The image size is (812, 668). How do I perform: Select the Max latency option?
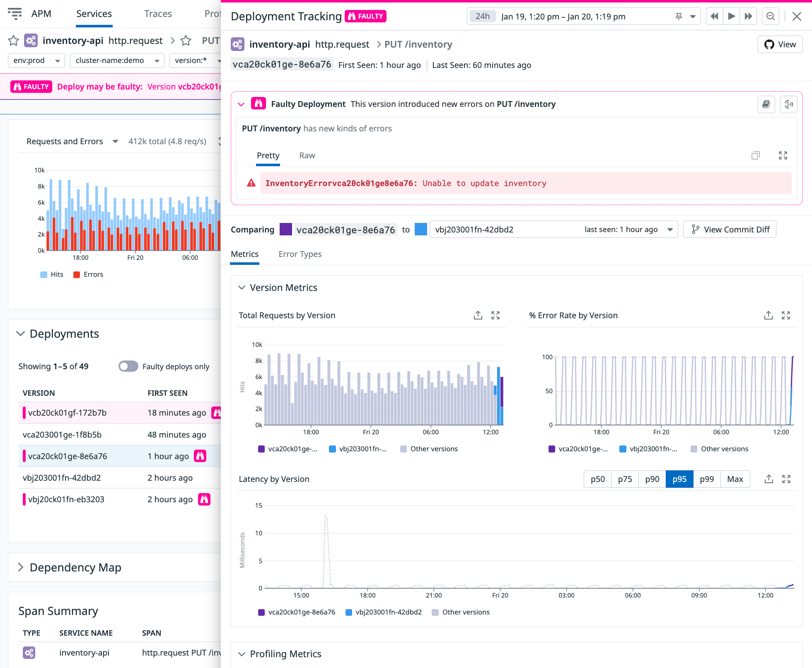[x=735, y=479]
